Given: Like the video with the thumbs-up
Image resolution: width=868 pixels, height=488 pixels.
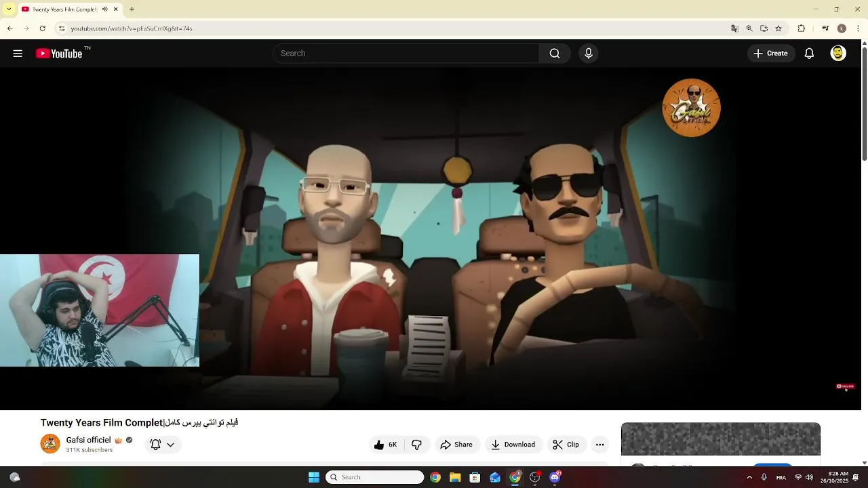Looking at the screenshot, I should (x=386, y=445).
